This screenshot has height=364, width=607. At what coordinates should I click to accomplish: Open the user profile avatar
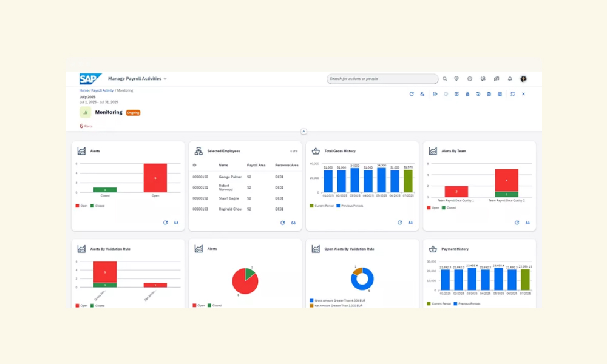(523, 79)
